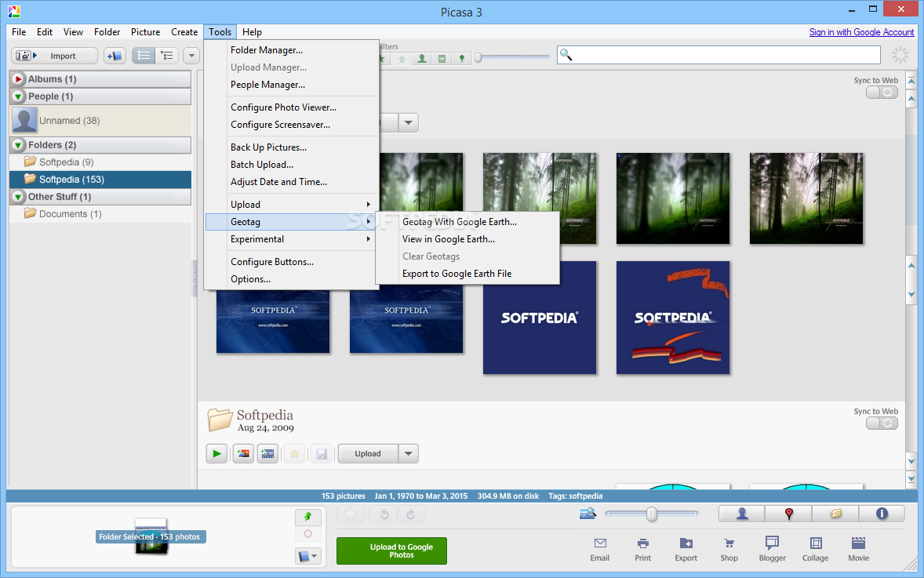Show the Tags panel icon
Viewport: 924px width, 578px height.
coord(835,514)
